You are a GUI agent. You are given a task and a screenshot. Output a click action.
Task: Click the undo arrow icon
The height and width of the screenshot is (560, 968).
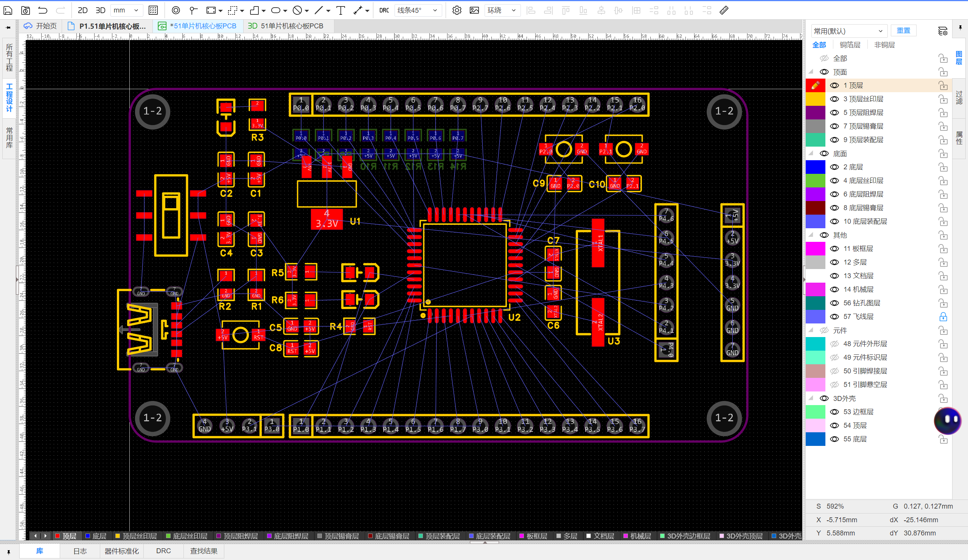tap(43, 10)
